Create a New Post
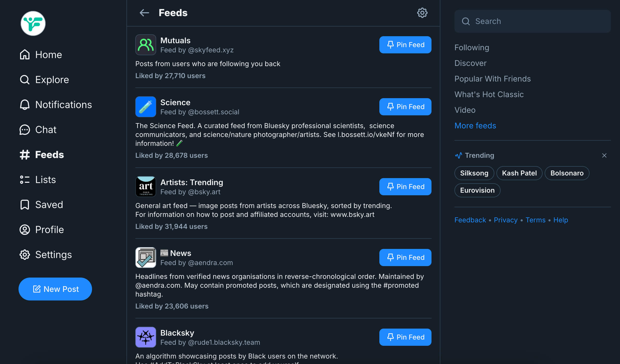This screenshot has width=620, height=364. (55, 289)
